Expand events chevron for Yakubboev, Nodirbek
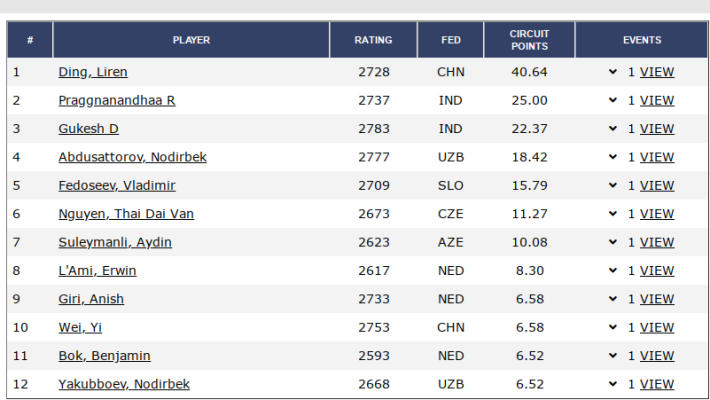The height and width of the screenshot is (400, 710). pyautogui.click(x=612, y=384)
